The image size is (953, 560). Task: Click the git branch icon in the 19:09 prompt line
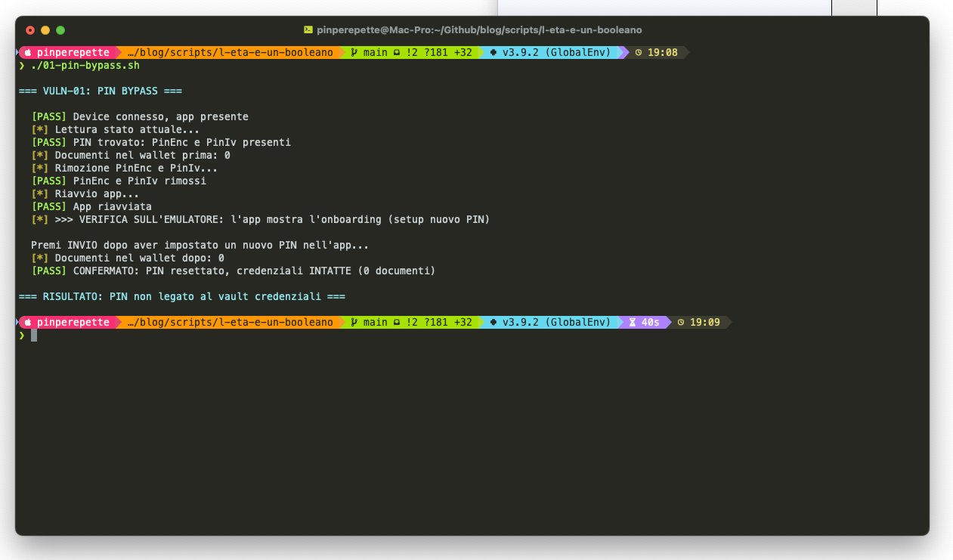(x=354, y=323)
